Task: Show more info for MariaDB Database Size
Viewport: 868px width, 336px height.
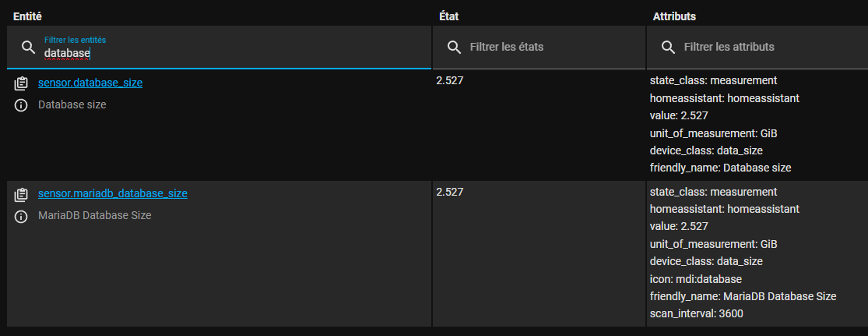Action: point(22,216)
